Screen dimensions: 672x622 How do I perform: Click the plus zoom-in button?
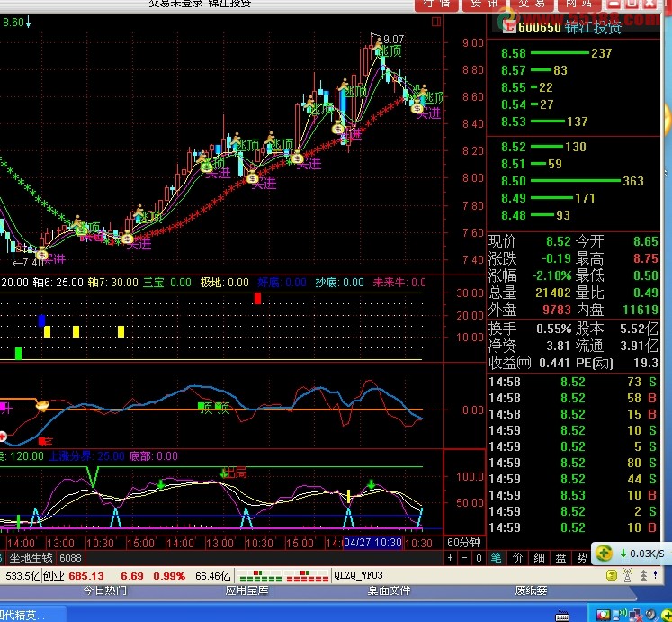[452, 558]
